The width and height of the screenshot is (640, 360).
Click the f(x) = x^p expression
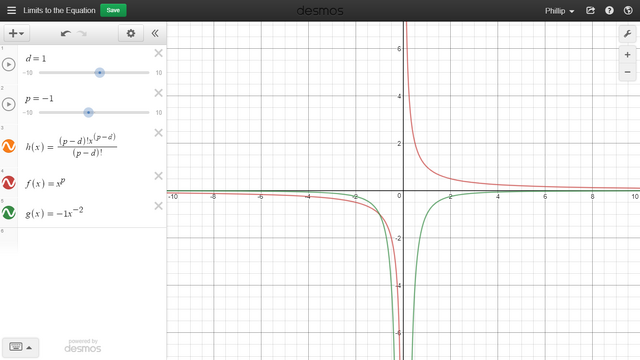tap(45, 183)
